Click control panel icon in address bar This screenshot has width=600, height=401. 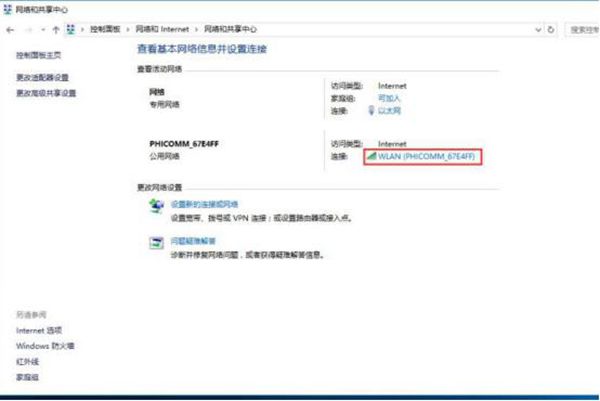[71, 31]
